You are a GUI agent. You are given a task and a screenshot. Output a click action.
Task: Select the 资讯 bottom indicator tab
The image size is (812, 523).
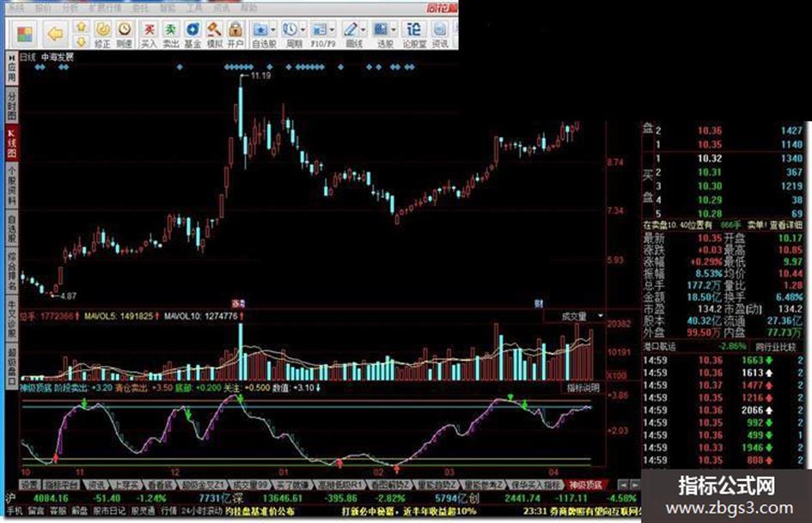(95, 485)
